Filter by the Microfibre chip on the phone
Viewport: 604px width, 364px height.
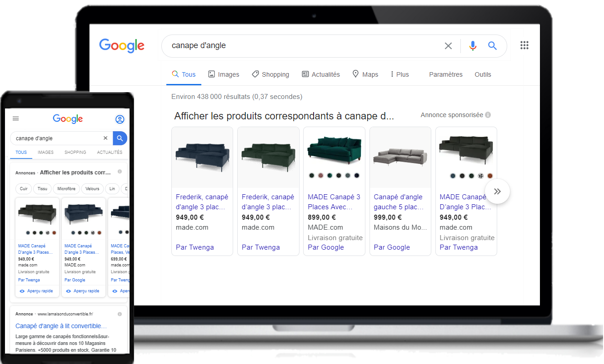[x=67, y=189]
